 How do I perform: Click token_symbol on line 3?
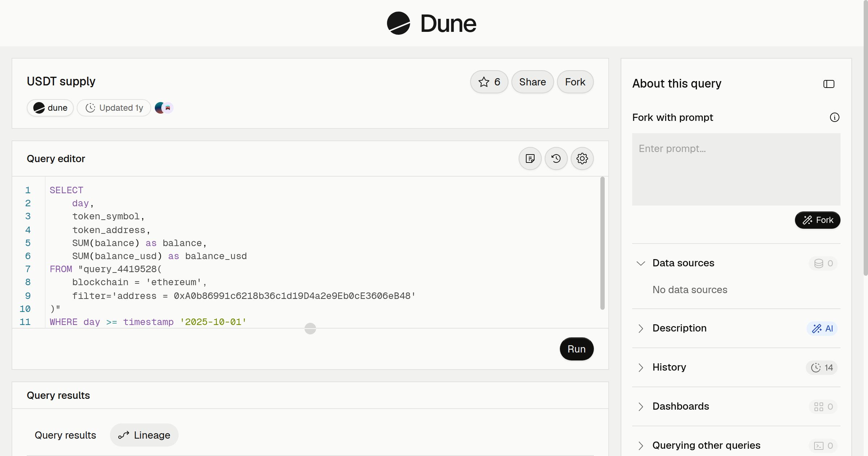(106, 216)
